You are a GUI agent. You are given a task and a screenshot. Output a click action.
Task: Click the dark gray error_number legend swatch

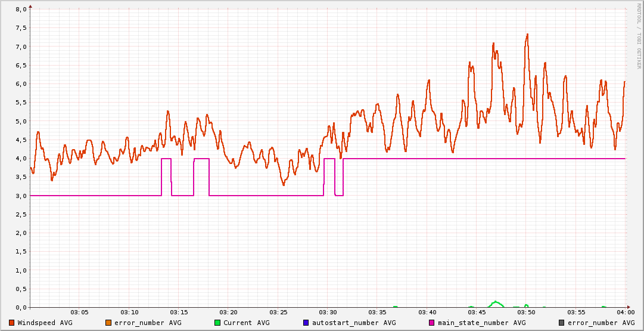click(562, 323)
